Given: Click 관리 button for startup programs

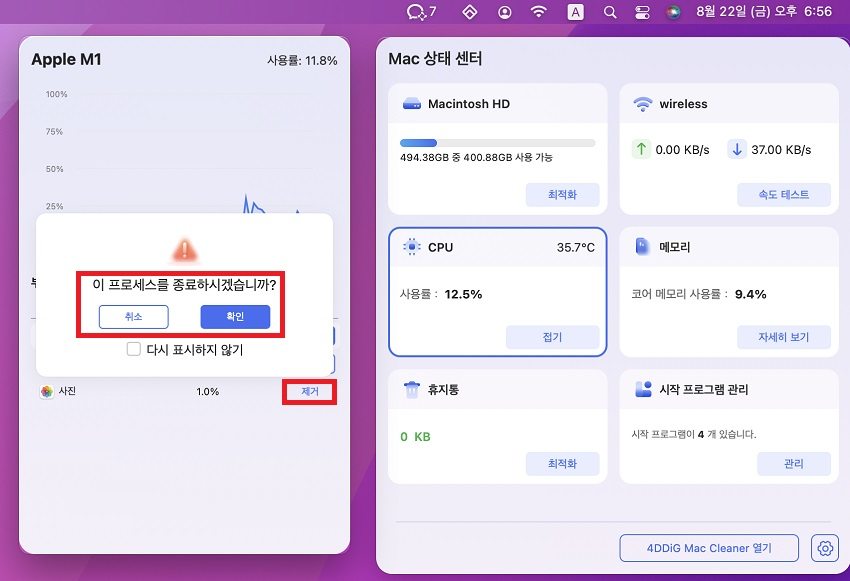Looking at the screenshot, I should click(794, 464).
